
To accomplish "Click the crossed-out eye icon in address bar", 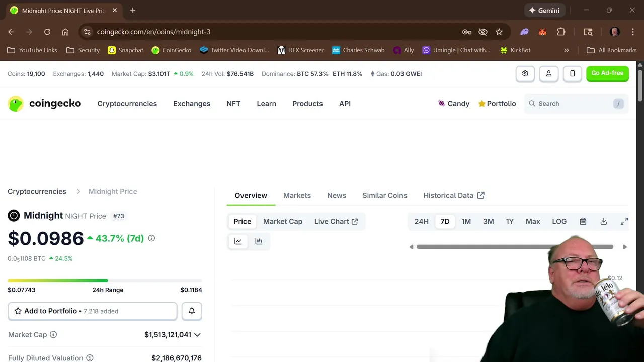I will click(x=483, y=32).
